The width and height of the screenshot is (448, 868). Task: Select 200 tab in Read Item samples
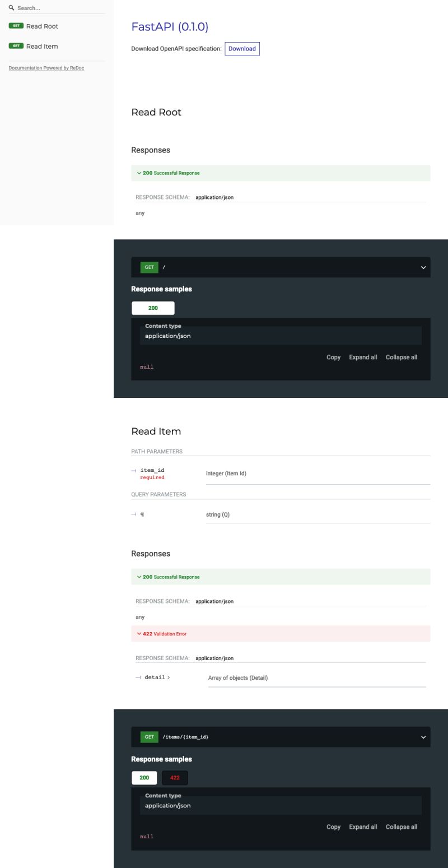144,778
